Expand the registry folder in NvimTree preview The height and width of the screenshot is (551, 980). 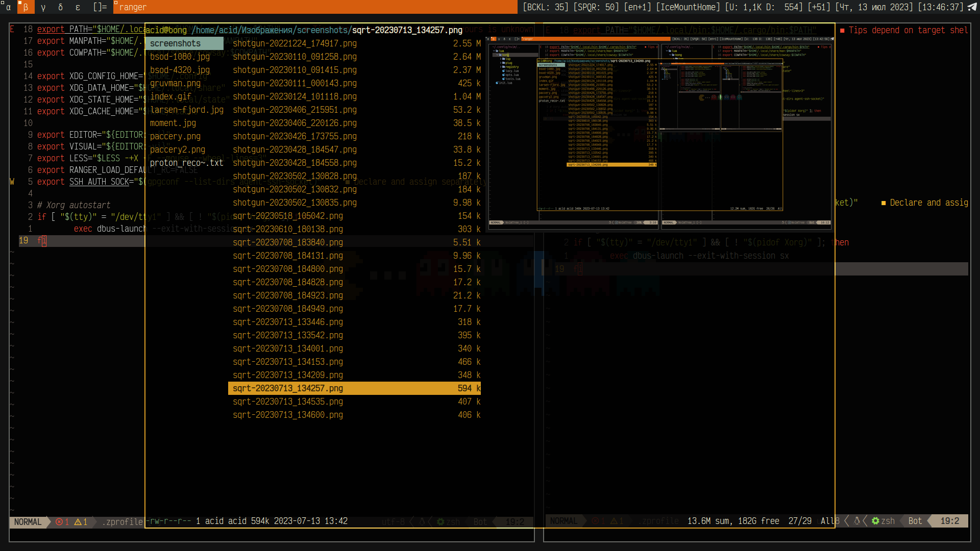click(501, 67)
